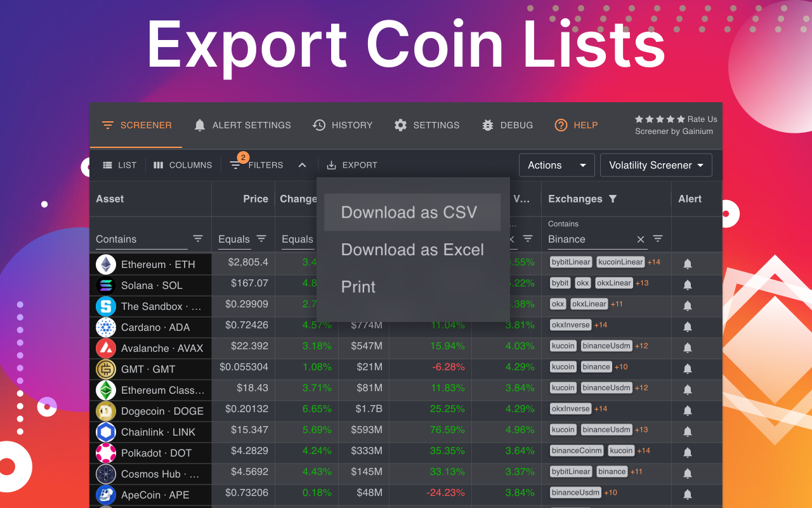Open the Actions dropdown
The height and width of the screenshot is (508, 812).
(x=556, y=165)
